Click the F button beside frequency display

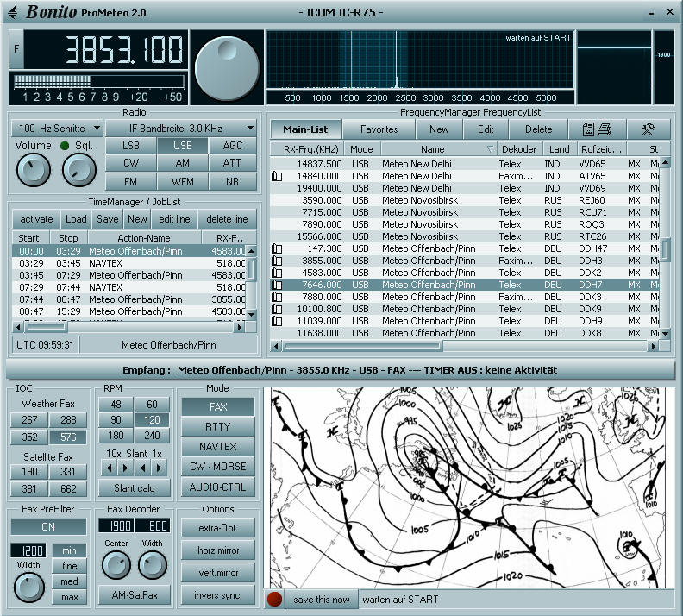16,49
